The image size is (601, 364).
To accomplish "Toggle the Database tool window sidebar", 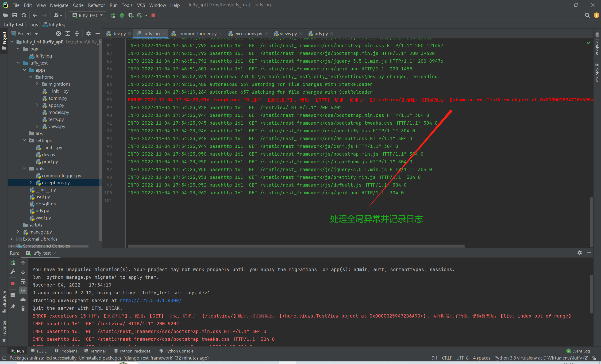I will click(x=597, y=44).
